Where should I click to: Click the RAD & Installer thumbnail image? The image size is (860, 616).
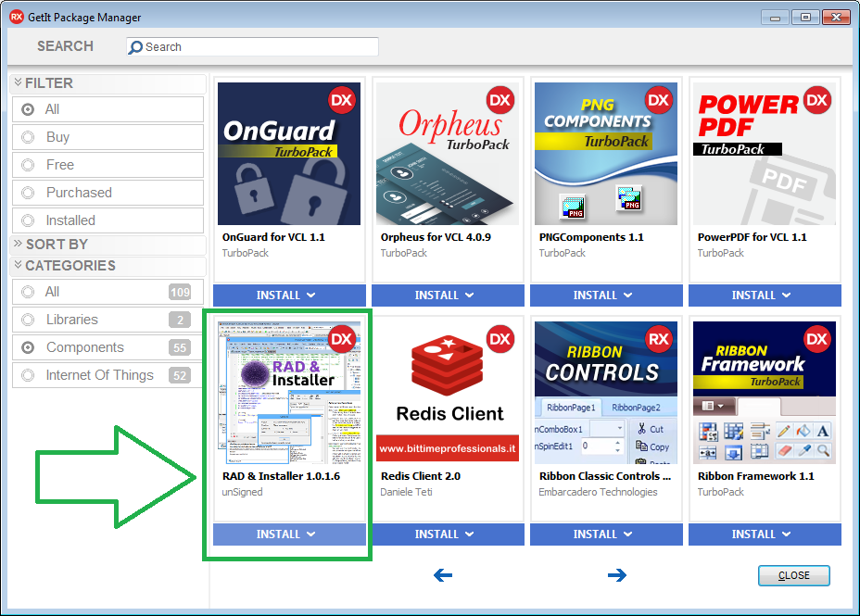[x=289, y=393]
